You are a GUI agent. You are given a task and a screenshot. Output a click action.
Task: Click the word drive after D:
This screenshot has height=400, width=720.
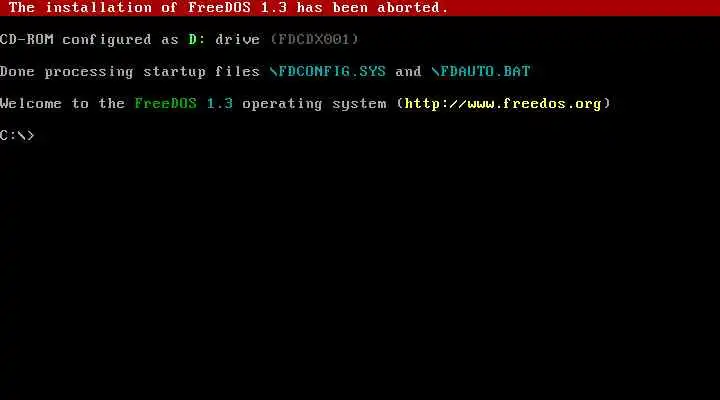pos(238,39)
